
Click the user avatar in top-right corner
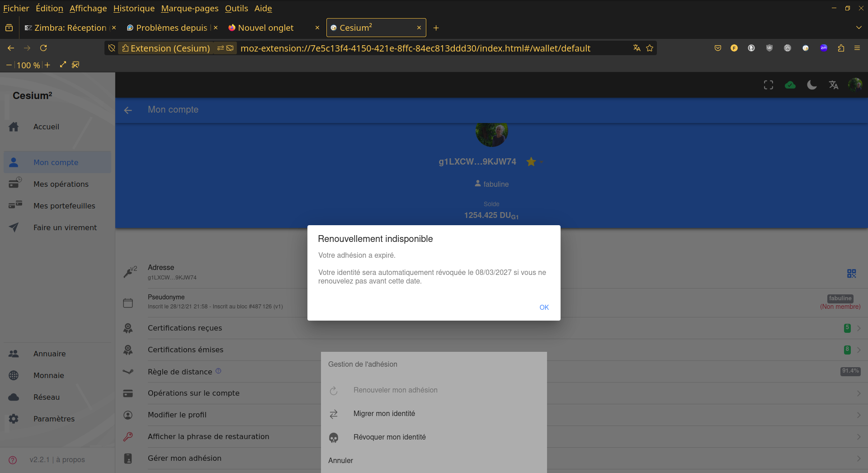pyautogui.click(x=855, y=85)
